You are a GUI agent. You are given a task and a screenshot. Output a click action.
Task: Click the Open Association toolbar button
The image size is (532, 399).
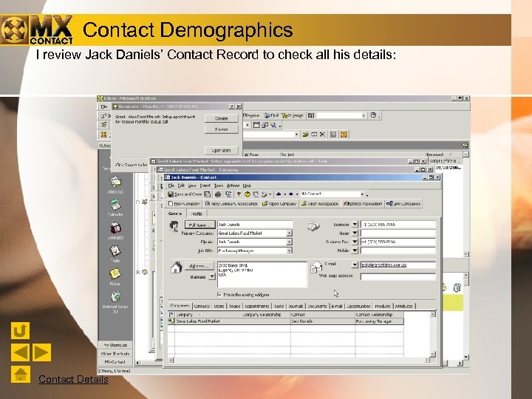point(320,204)
